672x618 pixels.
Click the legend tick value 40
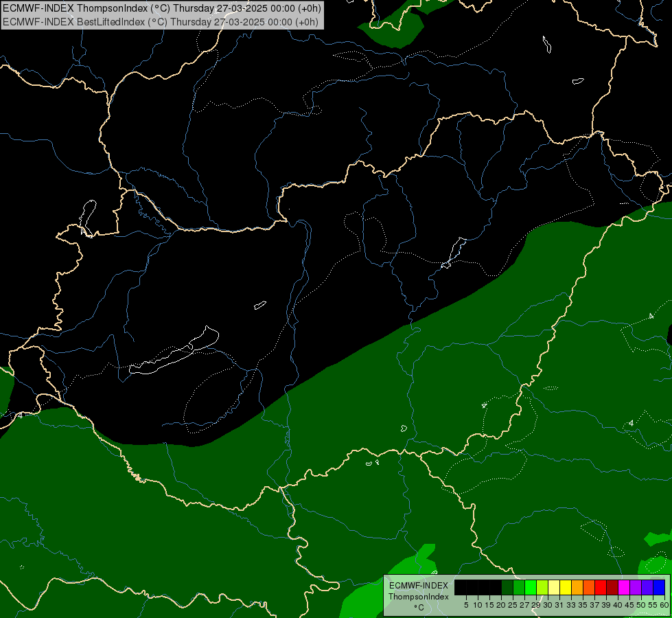pyautogui.click(x=618, y=605)
